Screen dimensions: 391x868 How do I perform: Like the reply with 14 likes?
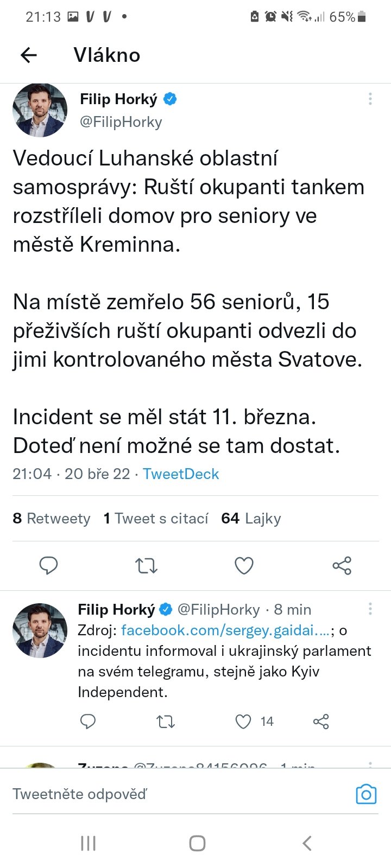tap(243, 722)
